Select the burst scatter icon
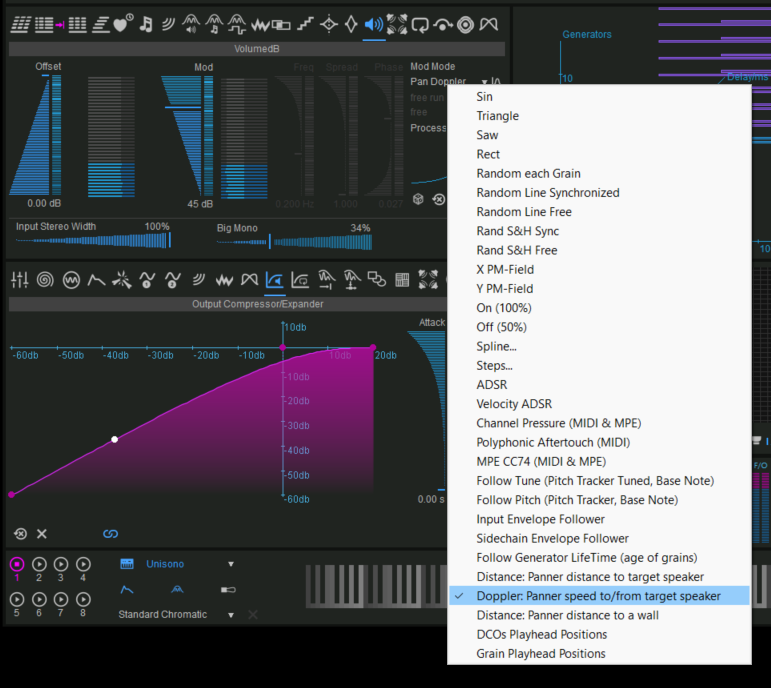 click(121, 280)
